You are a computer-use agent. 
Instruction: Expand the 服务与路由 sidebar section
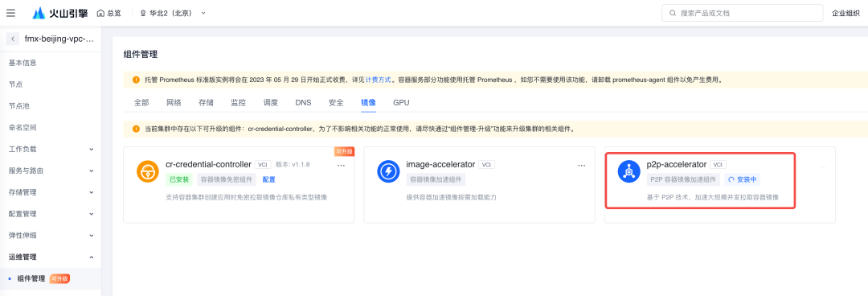pos(51,171)
